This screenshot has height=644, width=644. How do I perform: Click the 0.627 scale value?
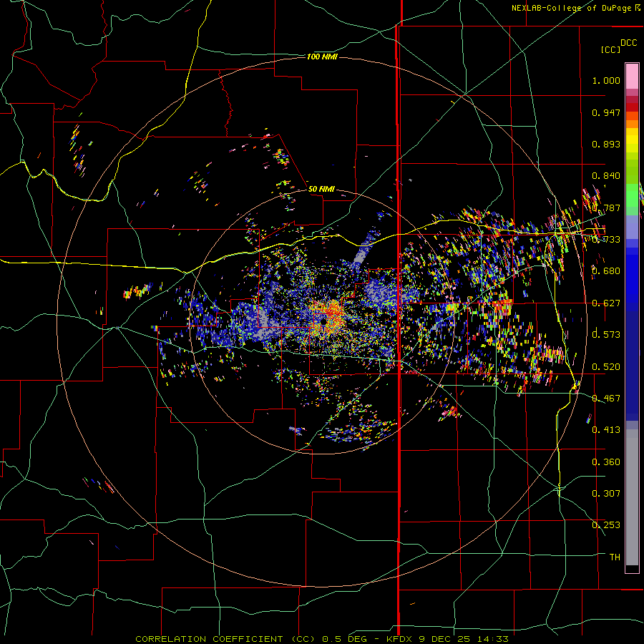[606, 303]
